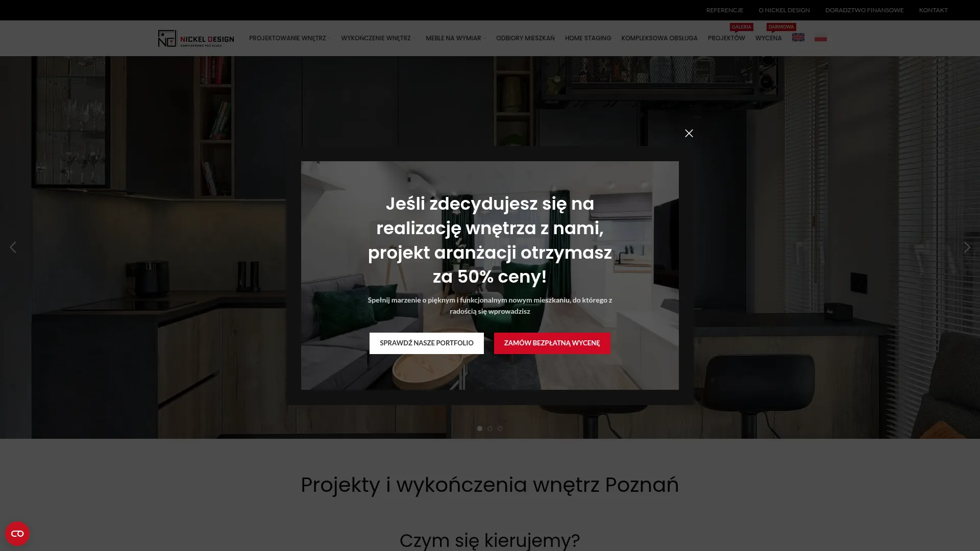This screenshot has width=980, height=551.
Task: Select the second carousel indicator dot
Action: point(490,429)
